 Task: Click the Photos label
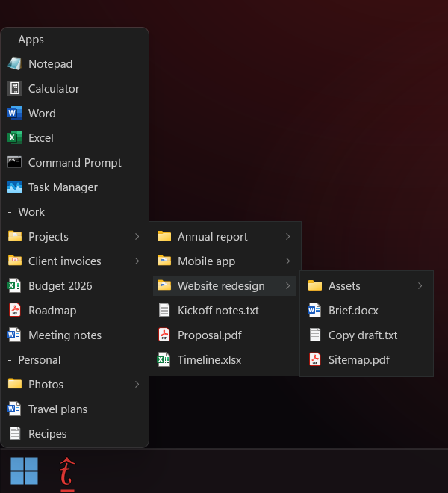pyautogui.click(x=46, y=385)
